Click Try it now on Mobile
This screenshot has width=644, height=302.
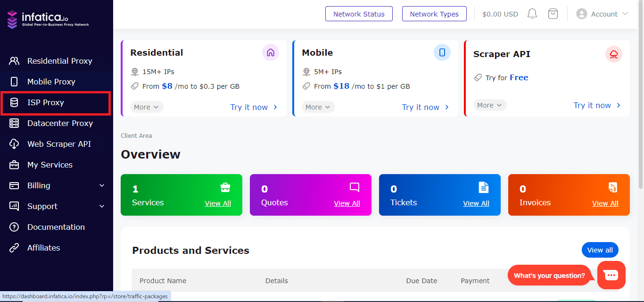tap(426, 107)
